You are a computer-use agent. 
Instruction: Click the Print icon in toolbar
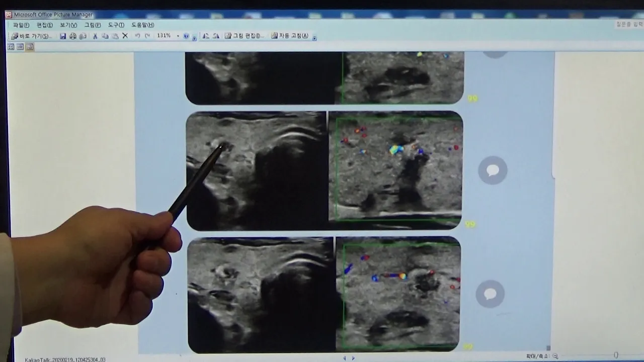click(x=73, y=36)
